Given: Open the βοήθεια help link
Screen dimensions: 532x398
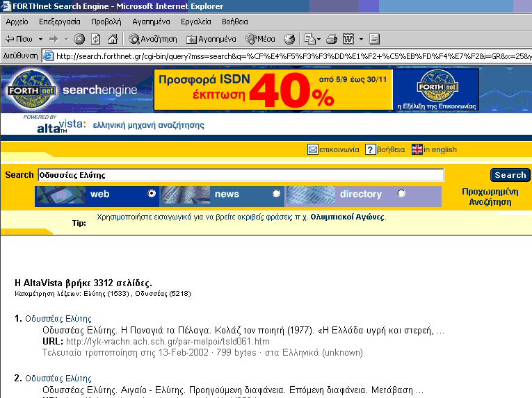Looking at the screenshot, I should [x=391, y=149].
